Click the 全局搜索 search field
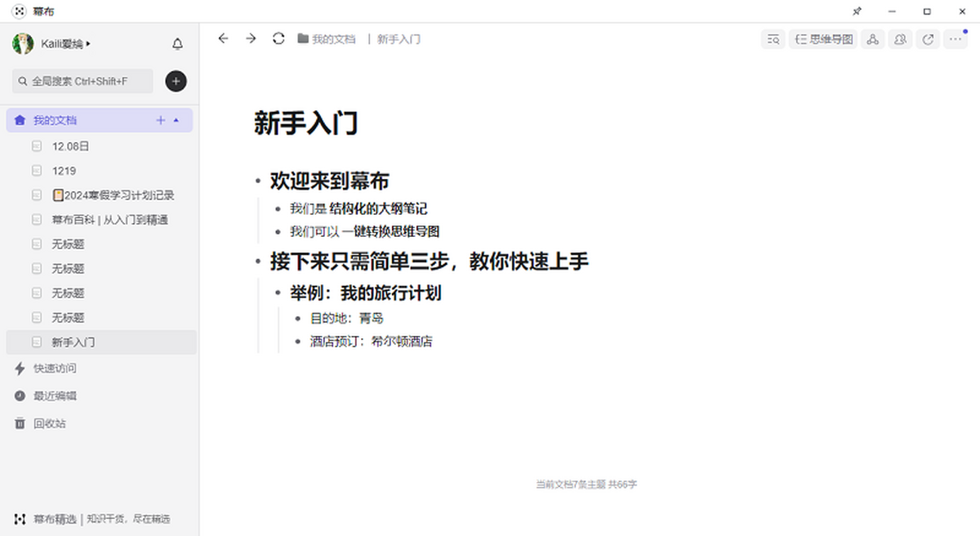980x536 pixels. click(82, 81)
